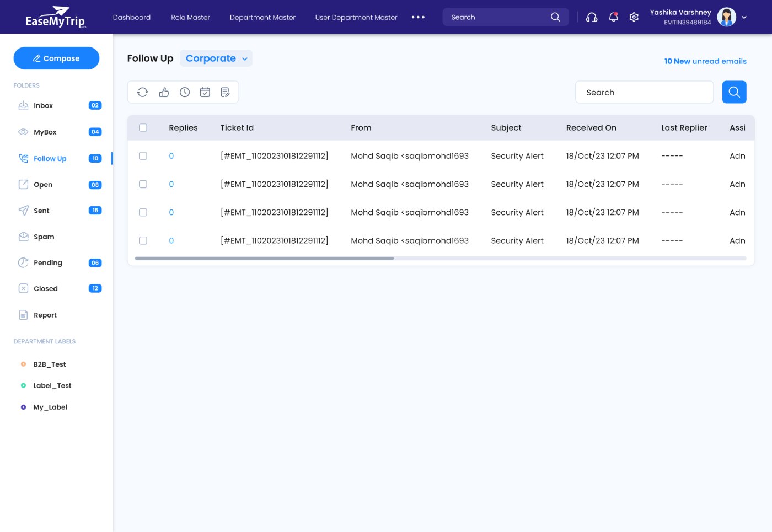Click the Closed count badge 12

[x=95, y=288]
